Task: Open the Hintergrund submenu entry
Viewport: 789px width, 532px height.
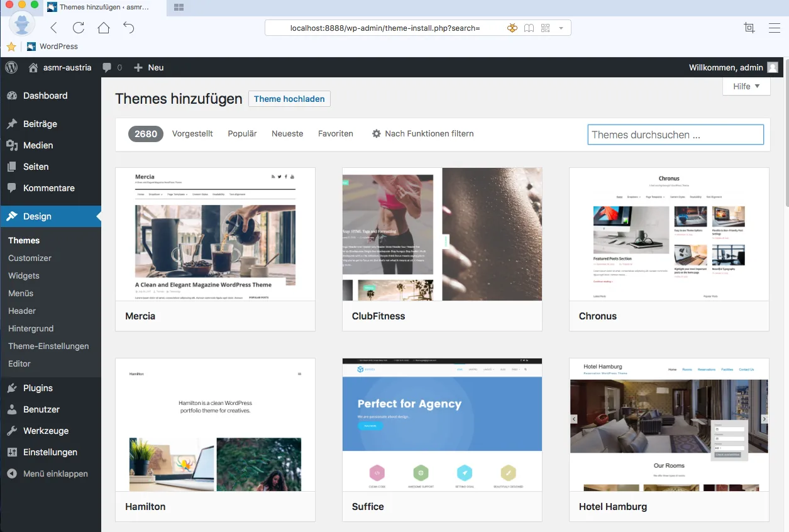Action: 31,328
